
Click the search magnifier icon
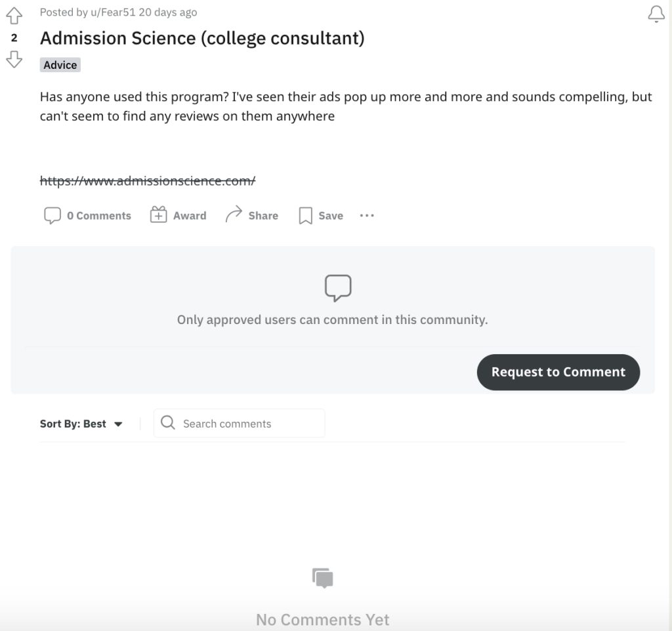coord(167,423)
